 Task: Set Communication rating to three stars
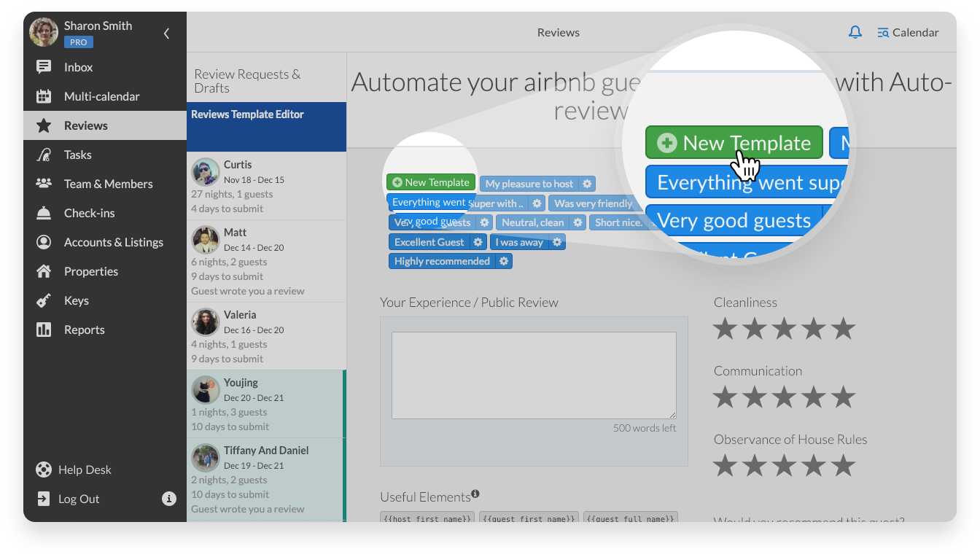click(784, 397)
